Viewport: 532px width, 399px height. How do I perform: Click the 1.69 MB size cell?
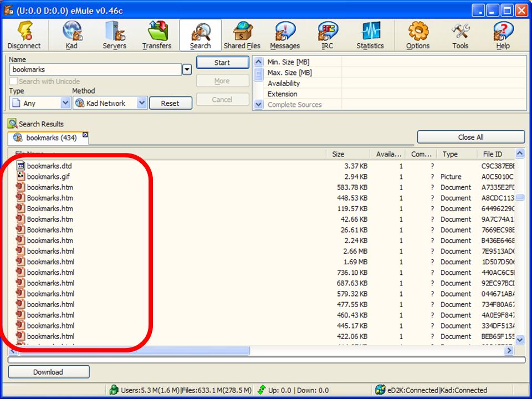(x=355, y=262)
